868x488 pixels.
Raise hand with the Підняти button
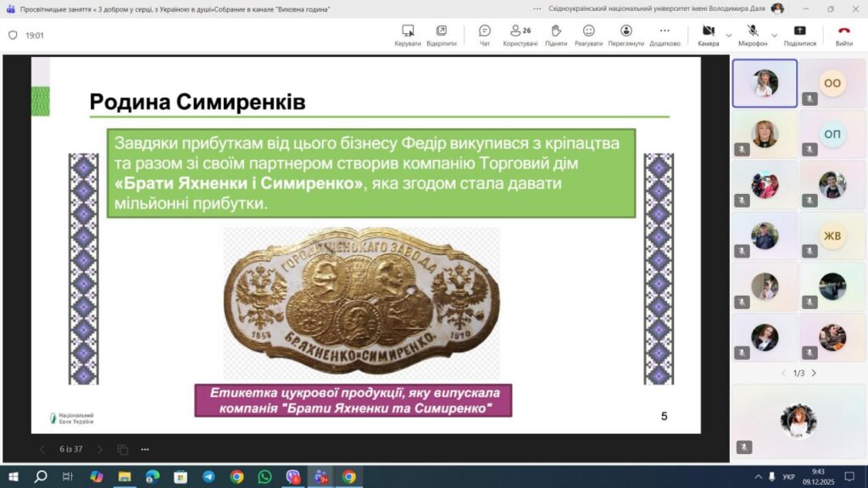point(556,35)
